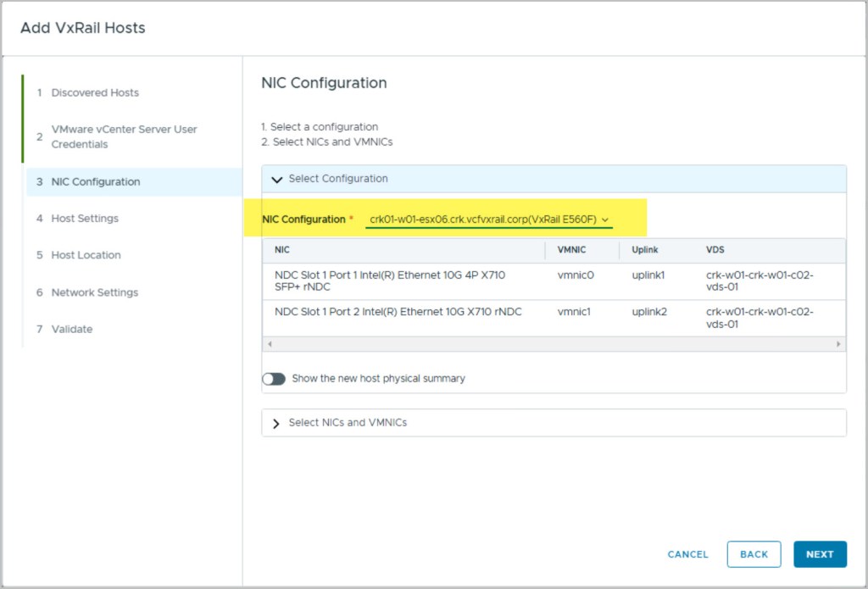Click the VMNIC column header
Image resolution: width=868 pixels, height=589 pixels.
click(572, 250)
